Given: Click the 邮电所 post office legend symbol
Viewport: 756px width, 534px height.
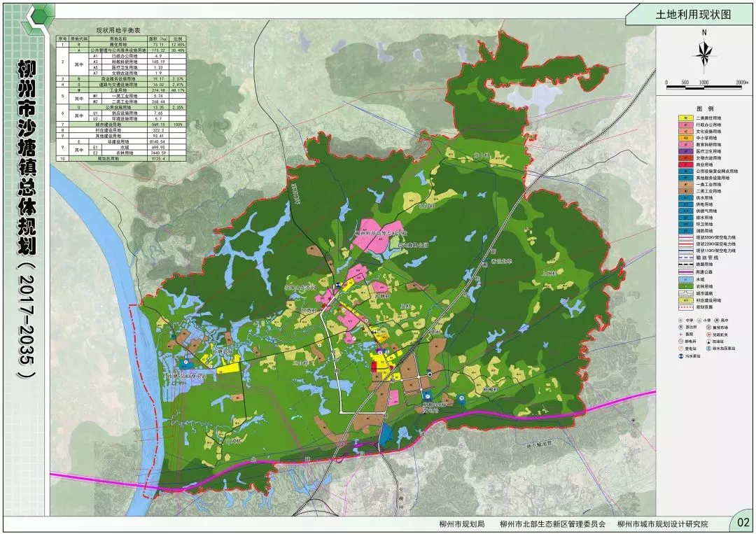Looking at the screenshot, I should tap(681, 342).
